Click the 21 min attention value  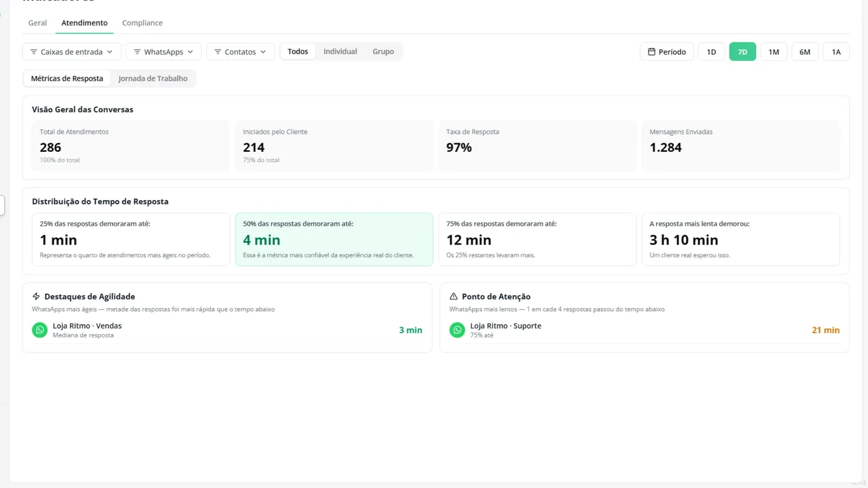pyautogui.click(x=826, y=330)
